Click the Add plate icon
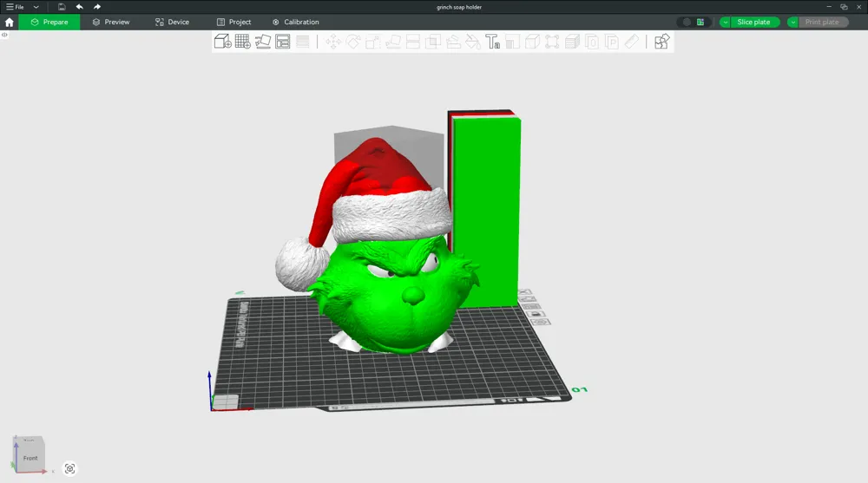The image size is (868, 483). (242, 42)
